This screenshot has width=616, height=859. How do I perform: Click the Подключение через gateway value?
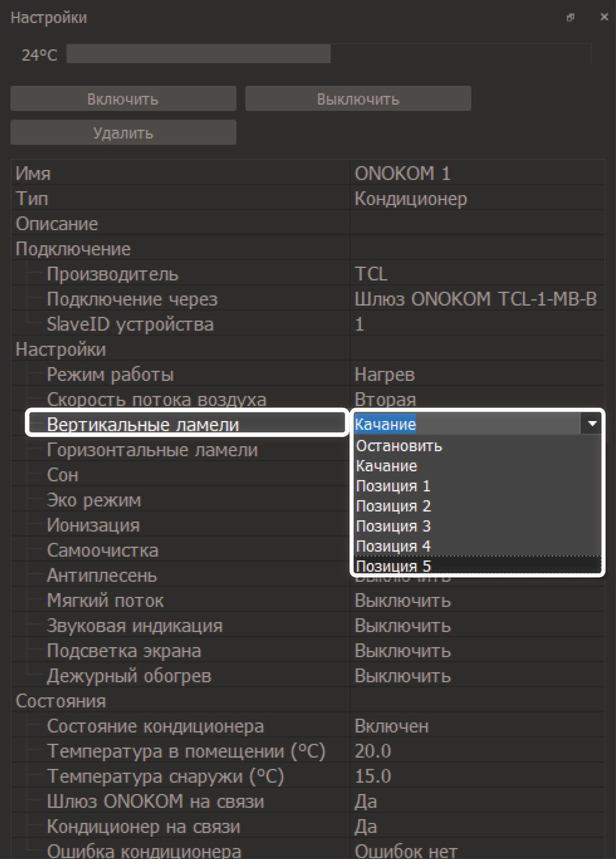(475, 299)
